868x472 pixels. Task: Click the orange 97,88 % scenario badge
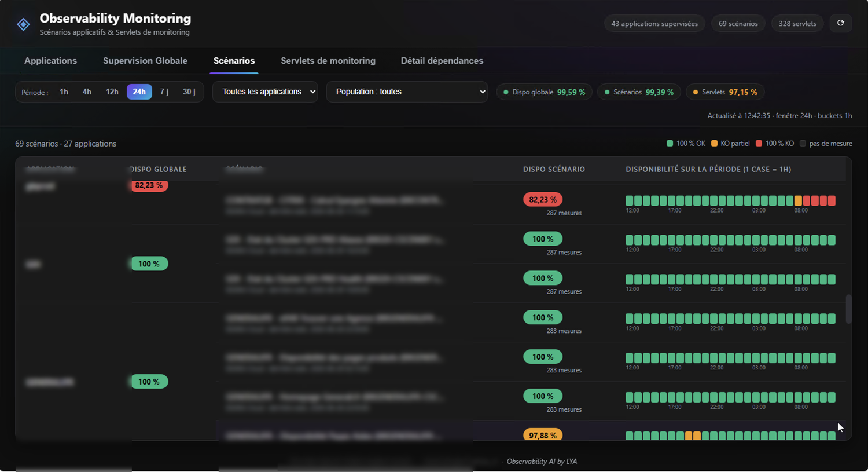tap(543, 435)
